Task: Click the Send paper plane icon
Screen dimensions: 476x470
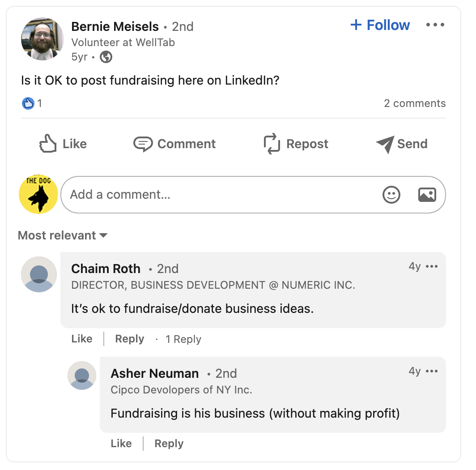Action: tap(385, 144)
